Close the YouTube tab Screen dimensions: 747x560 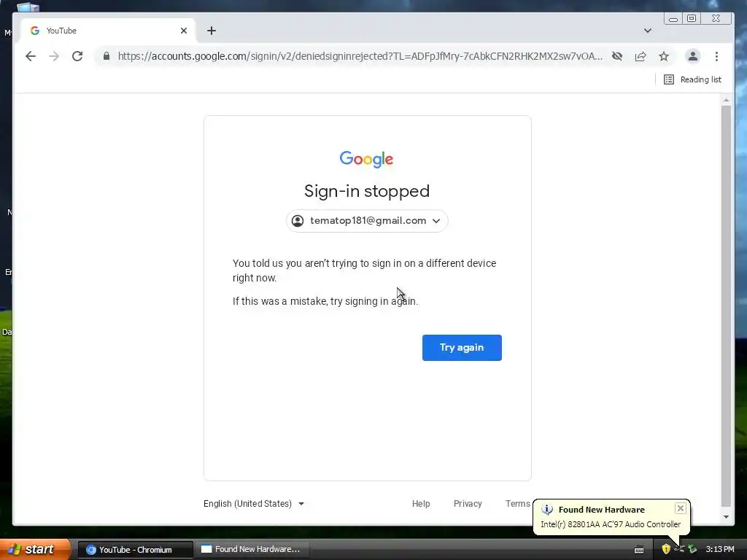click(x=184, y=31)
